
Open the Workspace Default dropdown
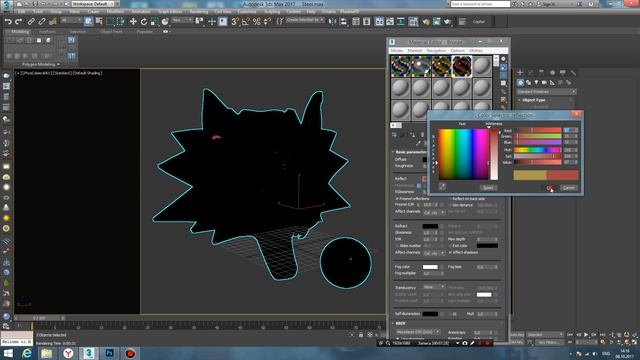click(93, 4)
